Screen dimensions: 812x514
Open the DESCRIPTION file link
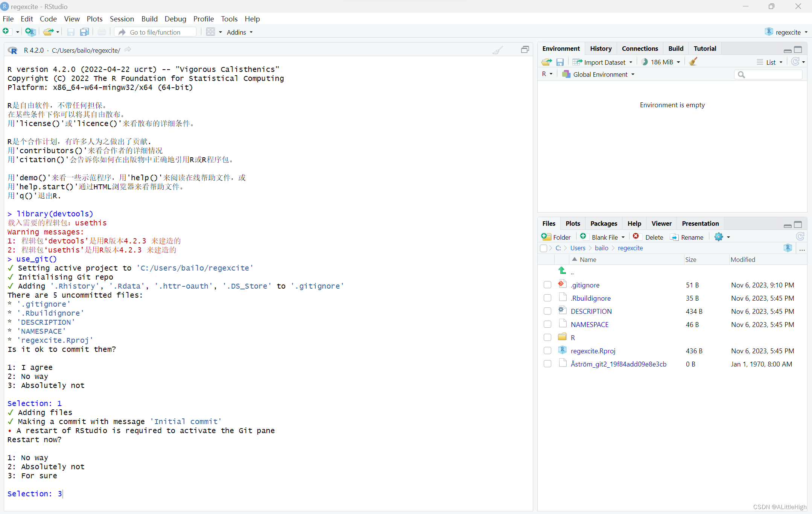pyautogui.click(x=591, y=311)
